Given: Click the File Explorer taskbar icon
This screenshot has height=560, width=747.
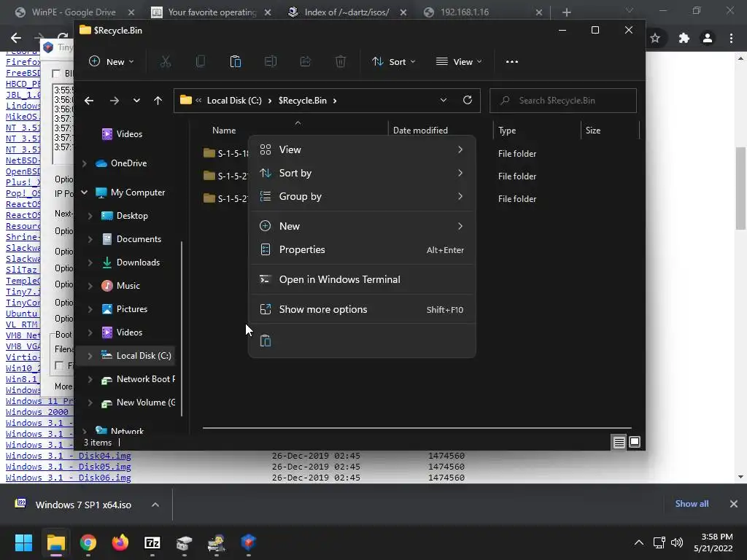Looking at the screenshot, I should (55, 542).
